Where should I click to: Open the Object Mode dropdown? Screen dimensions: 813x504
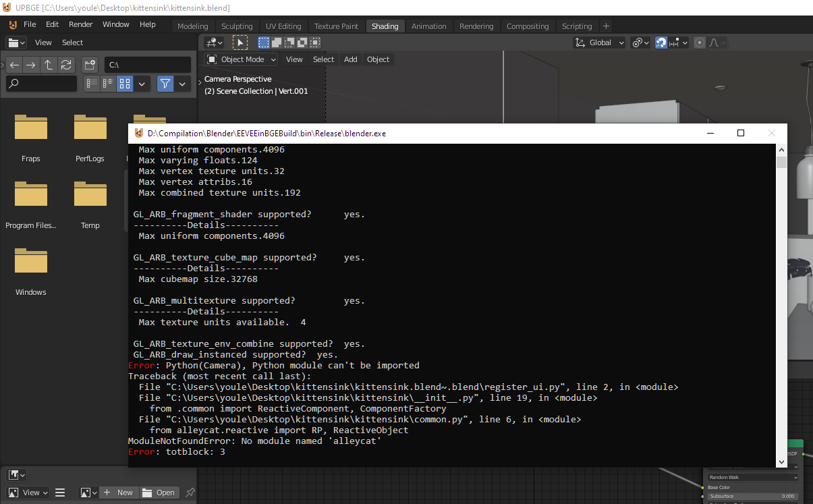(x=242, y=59)
